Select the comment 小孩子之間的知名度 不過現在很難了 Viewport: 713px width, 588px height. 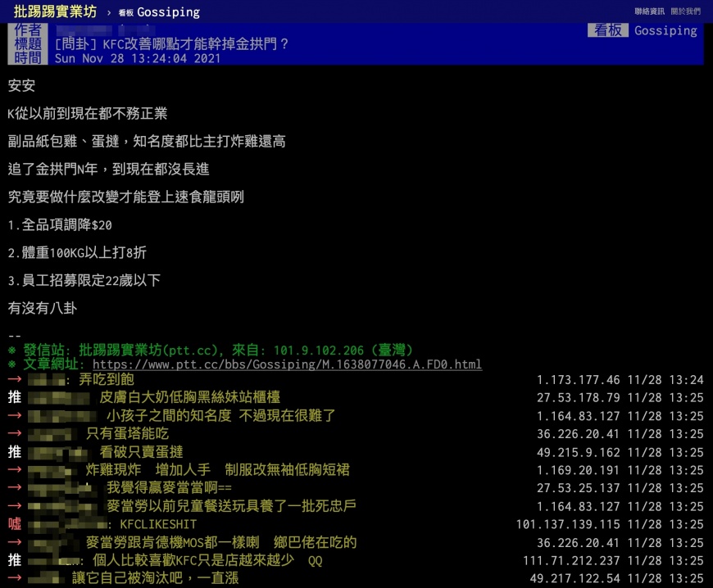[221, 415]
